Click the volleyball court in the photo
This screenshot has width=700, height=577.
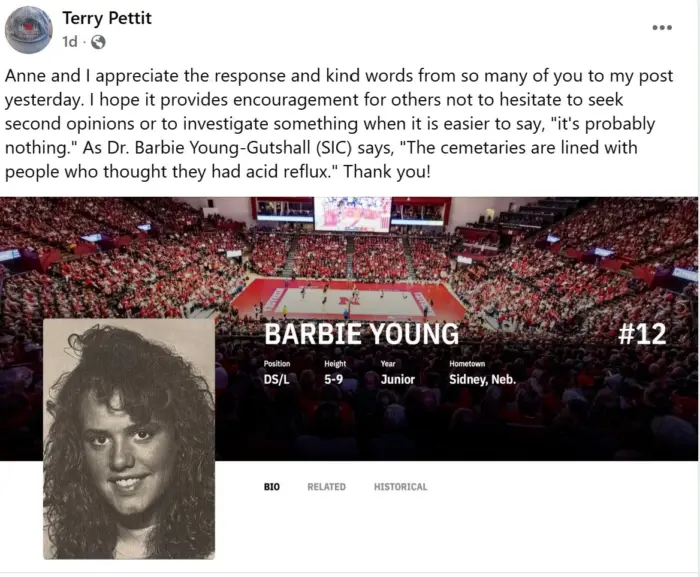[x=349, y=299]
